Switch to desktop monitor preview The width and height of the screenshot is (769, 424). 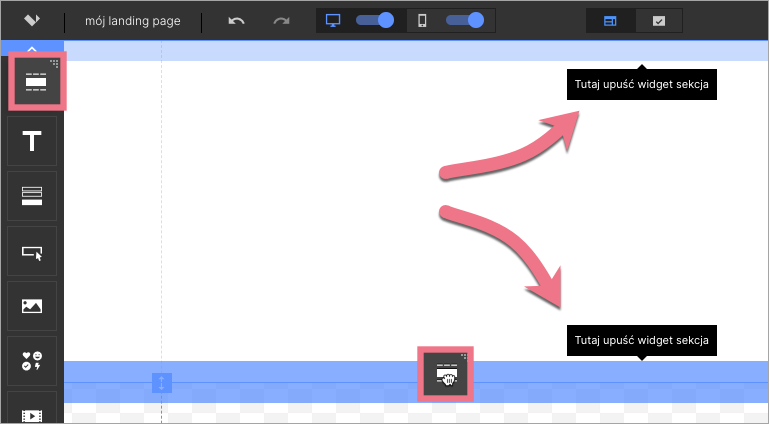[x=334, y=20]
